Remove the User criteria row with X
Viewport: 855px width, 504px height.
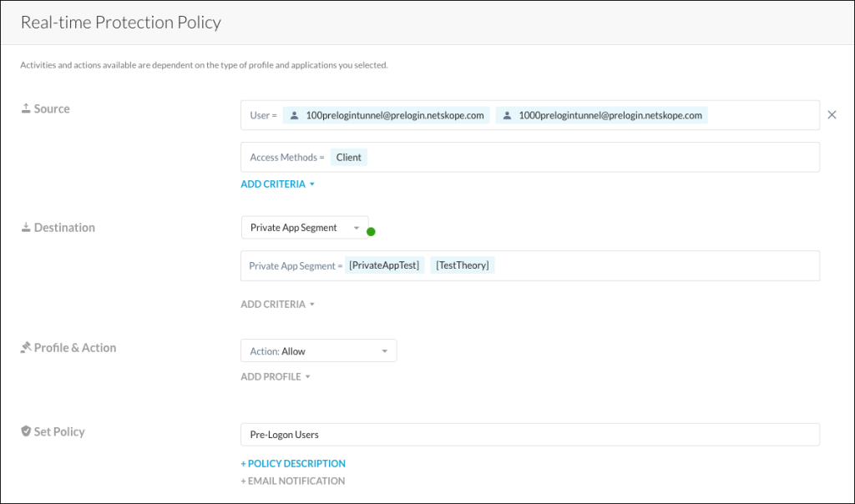[x=832, y=114]
